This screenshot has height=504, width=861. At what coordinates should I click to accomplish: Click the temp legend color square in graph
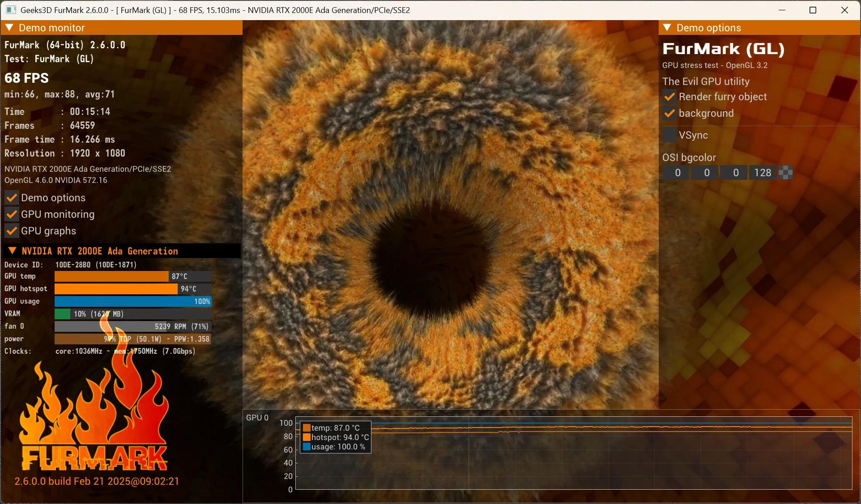click(307, 428)
